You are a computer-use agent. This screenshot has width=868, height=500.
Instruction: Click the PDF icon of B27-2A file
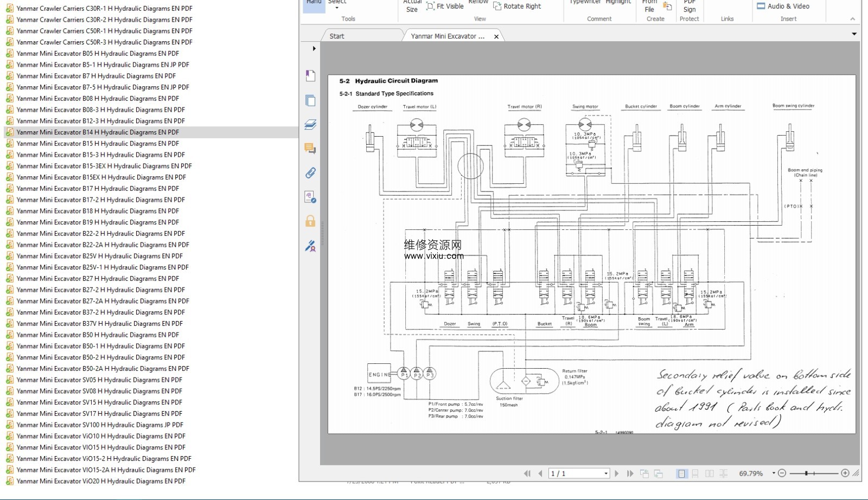[x=10, y=301]
